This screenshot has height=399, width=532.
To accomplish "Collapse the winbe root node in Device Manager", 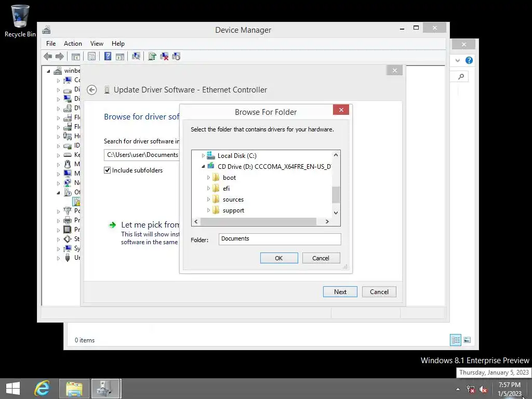I will point(48,71).
